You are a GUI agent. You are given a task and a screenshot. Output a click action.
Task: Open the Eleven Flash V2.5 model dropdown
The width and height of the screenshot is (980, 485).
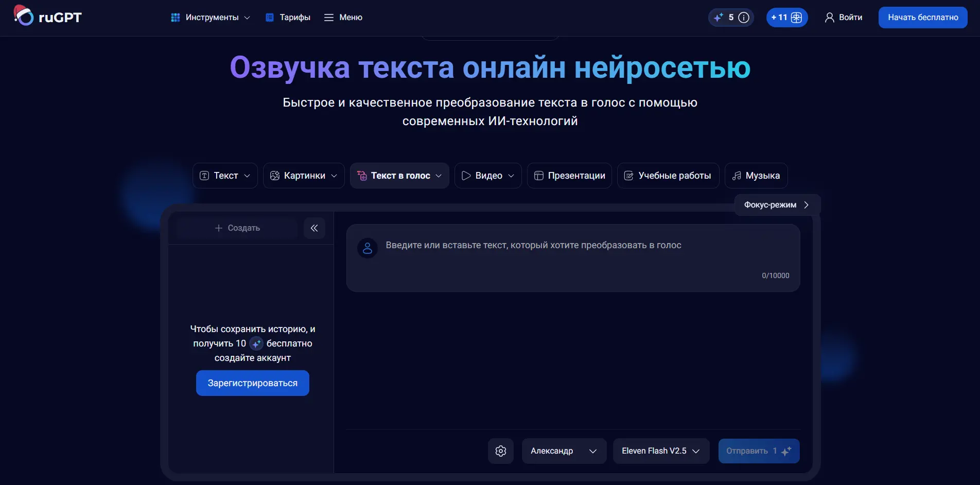pos(660,451)
